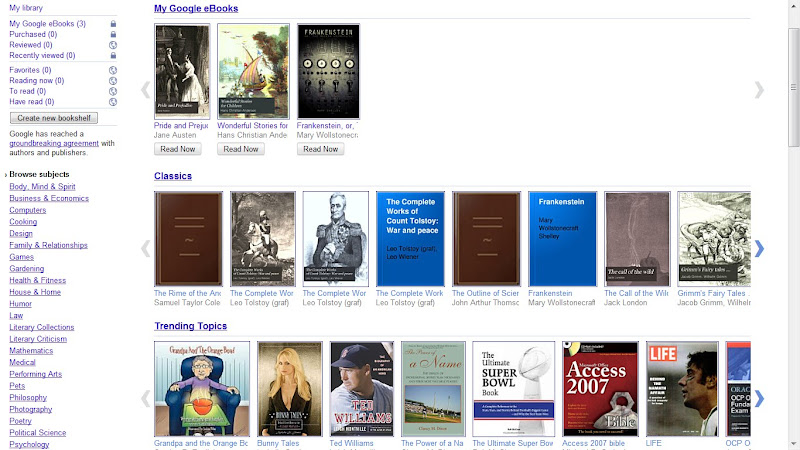Show previous books in My Google eBooks row
This screenshot has height=450, width=800.
[146, 90]
